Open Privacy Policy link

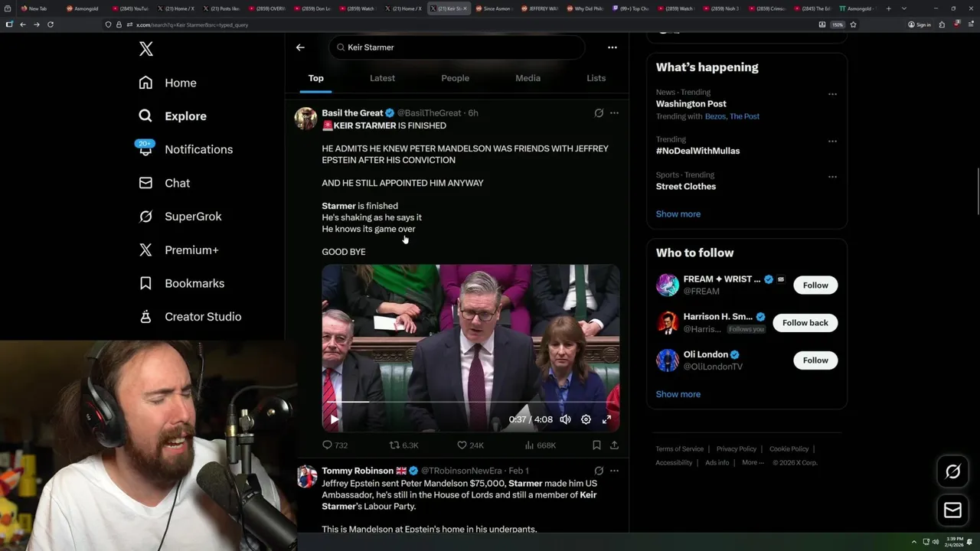(736, 449)
